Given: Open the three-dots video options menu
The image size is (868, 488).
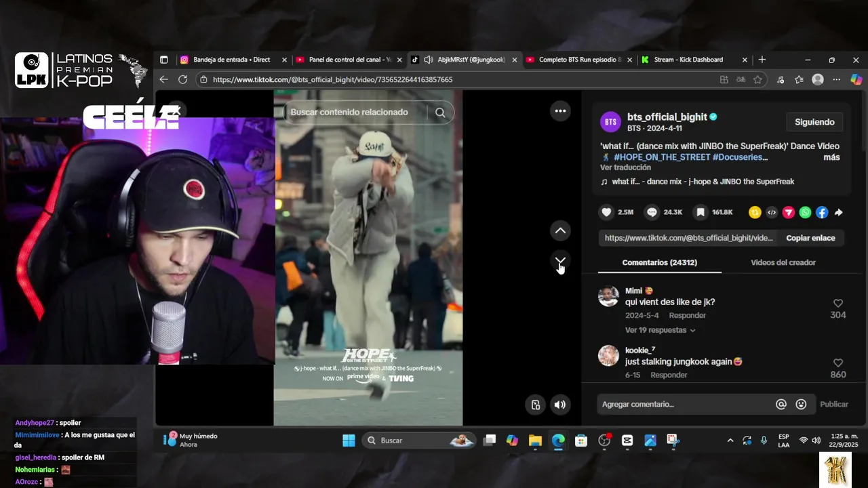Looking at the screenshot, I should [x=560, y=110].
